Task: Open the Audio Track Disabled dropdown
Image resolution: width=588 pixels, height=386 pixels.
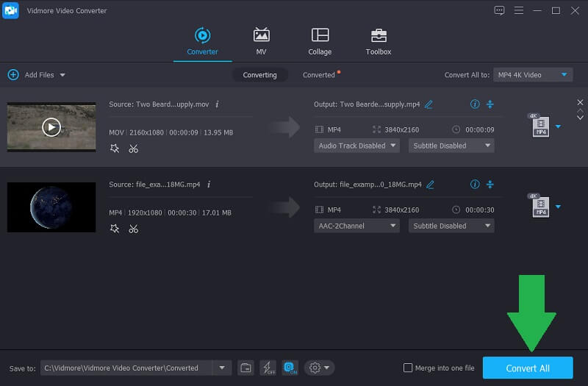Action: (x=357, y=146)
